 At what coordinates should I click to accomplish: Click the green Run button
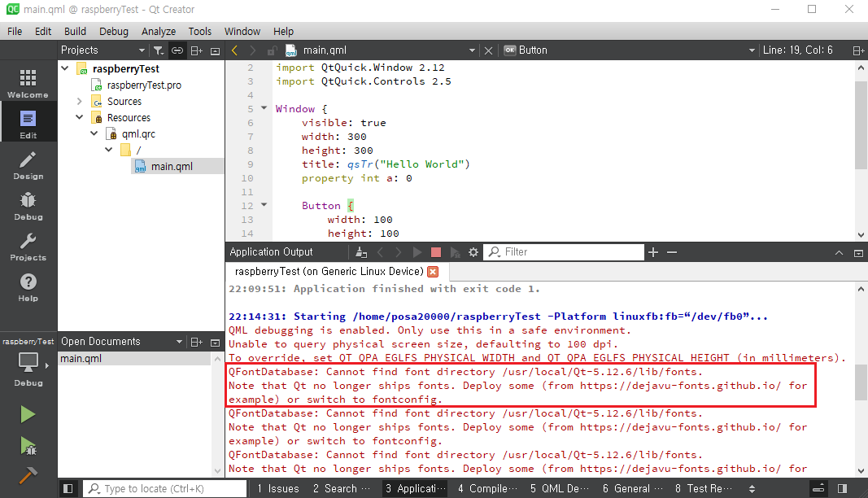click(28, 414)
